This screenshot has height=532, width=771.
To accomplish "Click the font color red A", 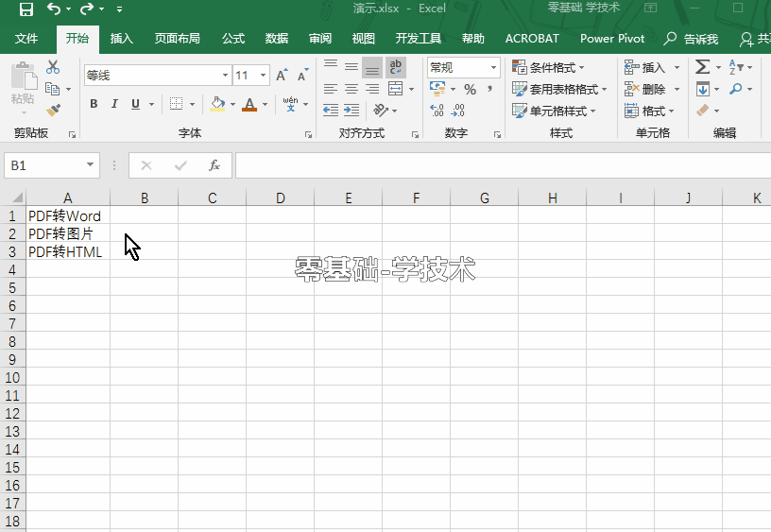I will pyautogui.click(x=249, y=104).
